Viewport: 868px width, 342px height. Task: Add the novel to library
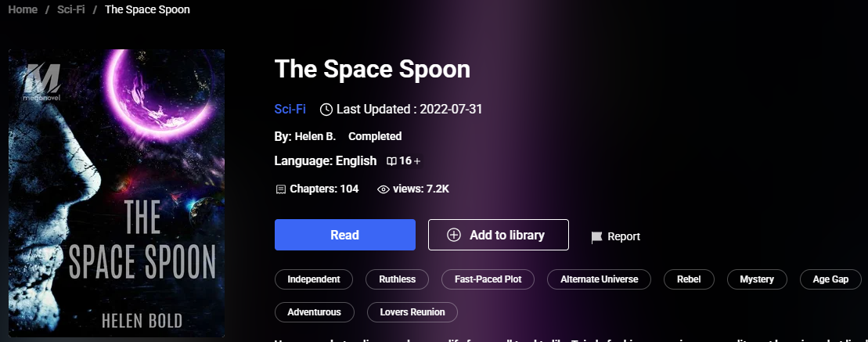498,235
